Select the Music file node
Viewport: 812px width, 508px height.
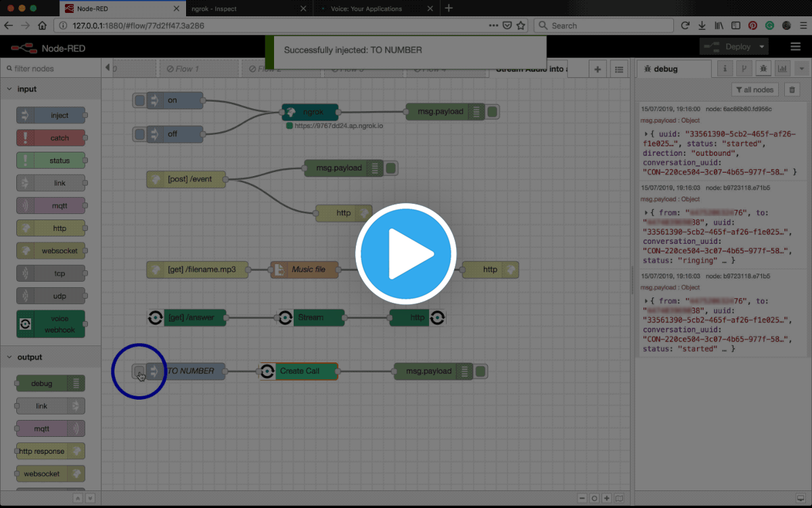[304, 270]
